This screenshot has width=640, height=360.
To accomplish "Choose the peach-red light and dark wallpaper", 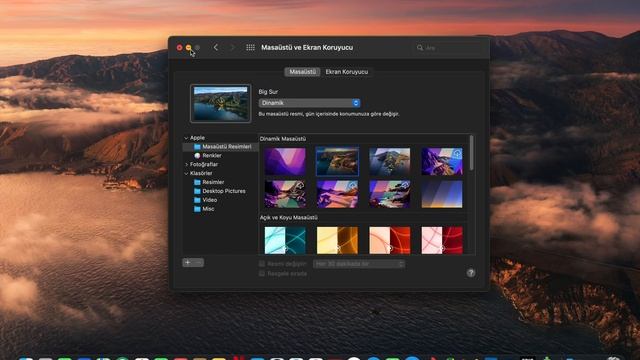I will [x=389, y=240].
